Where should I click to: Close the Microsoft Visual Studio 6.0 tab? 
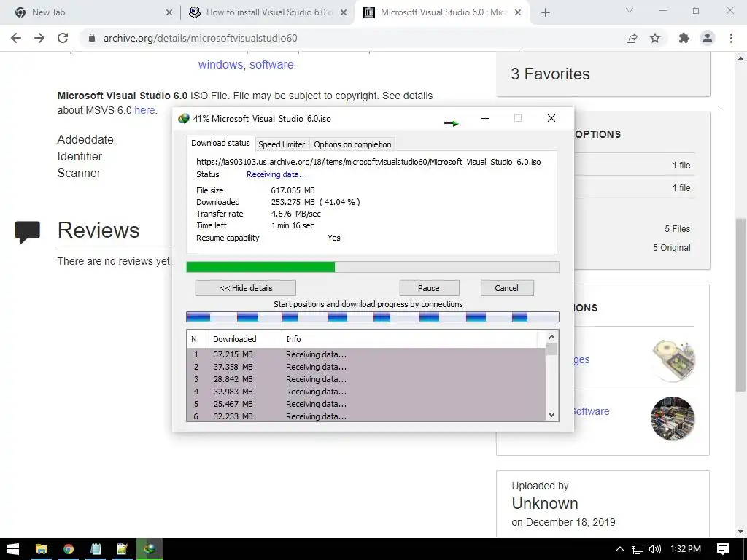tap(518, 12)
